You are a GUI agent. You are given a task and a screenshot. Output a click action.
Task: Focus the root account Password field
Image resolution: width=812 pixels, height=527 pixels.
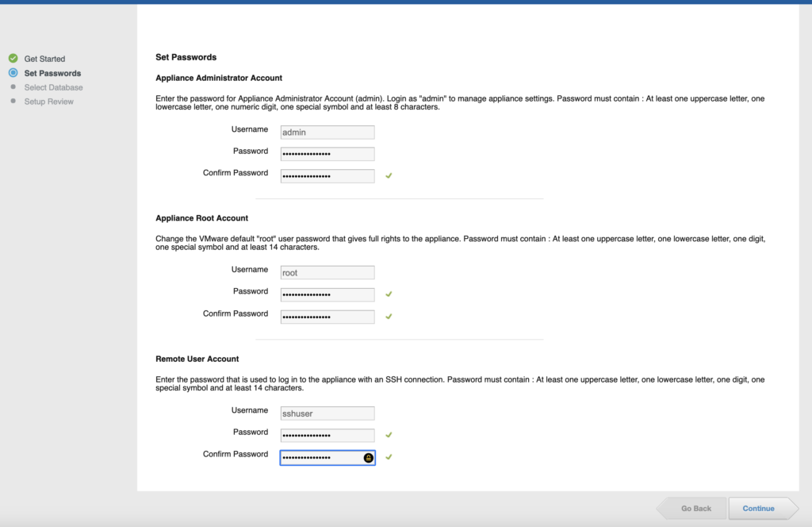pyautogui.click(x=327, y=294)
